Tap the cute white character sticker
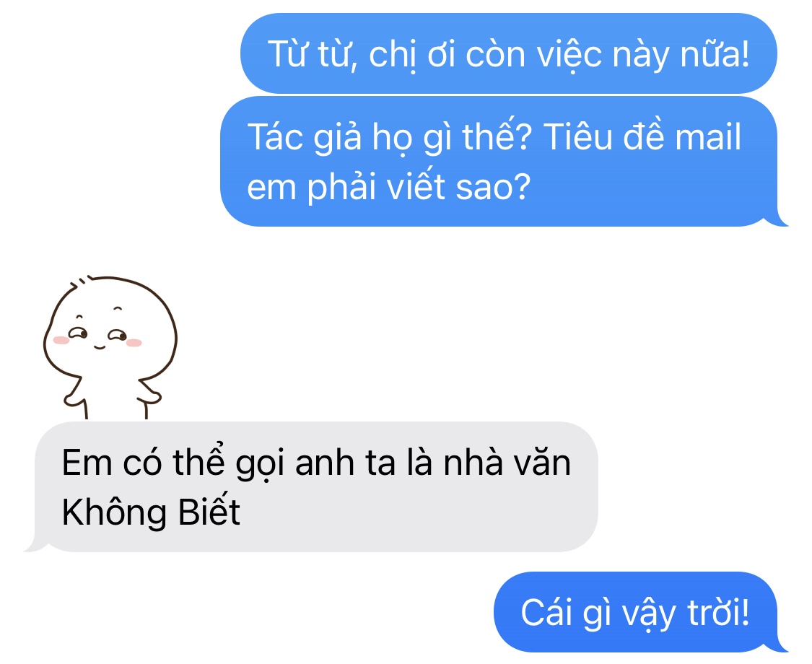The height and width of the screenshot is (664, 812). (110, 348)
